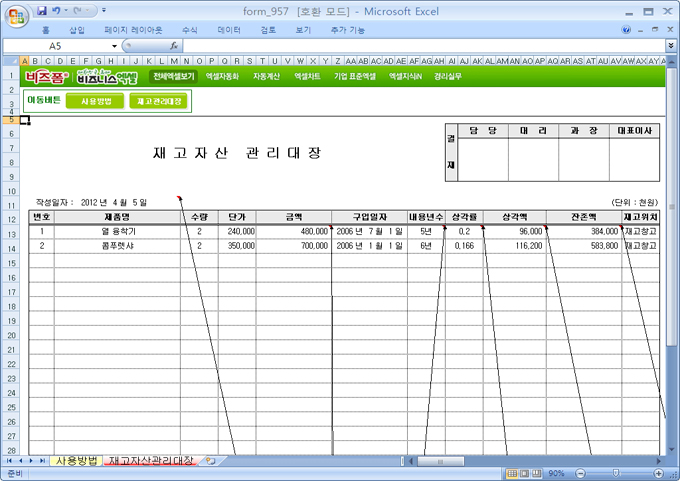
Task: Select the cell containing 0.166
Action: [x=464, y=246]
